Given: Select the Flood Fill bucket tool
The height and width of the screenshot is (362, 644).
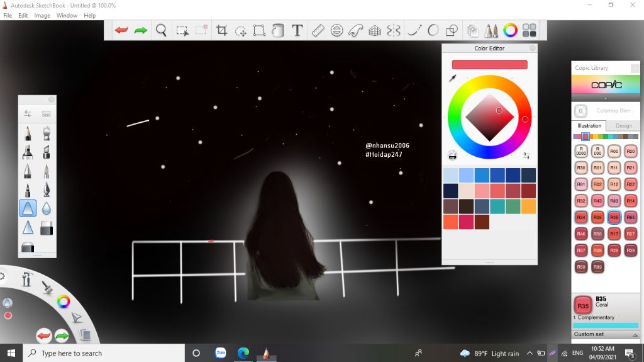Looking at the screenshot, I should [278, 30].
